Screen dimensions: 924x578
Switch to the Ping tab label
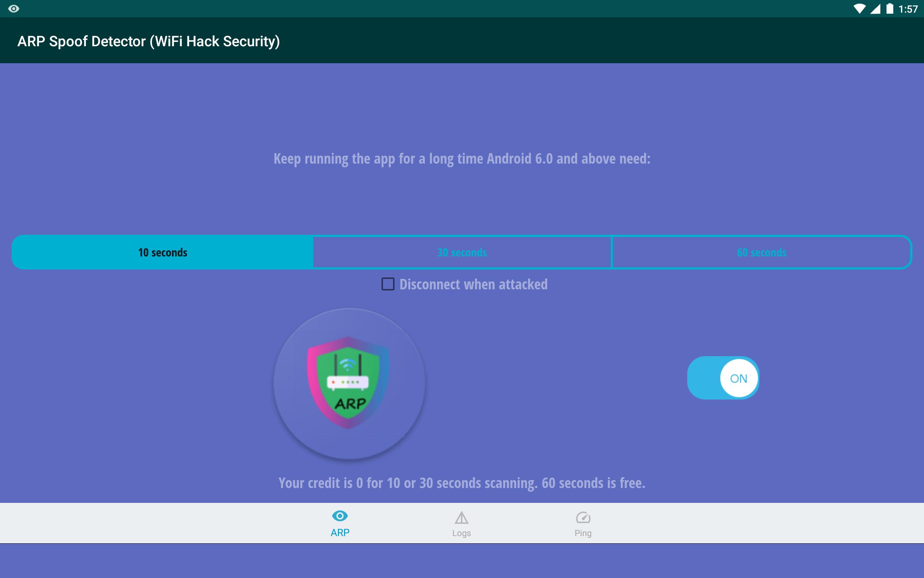(583, 533)
